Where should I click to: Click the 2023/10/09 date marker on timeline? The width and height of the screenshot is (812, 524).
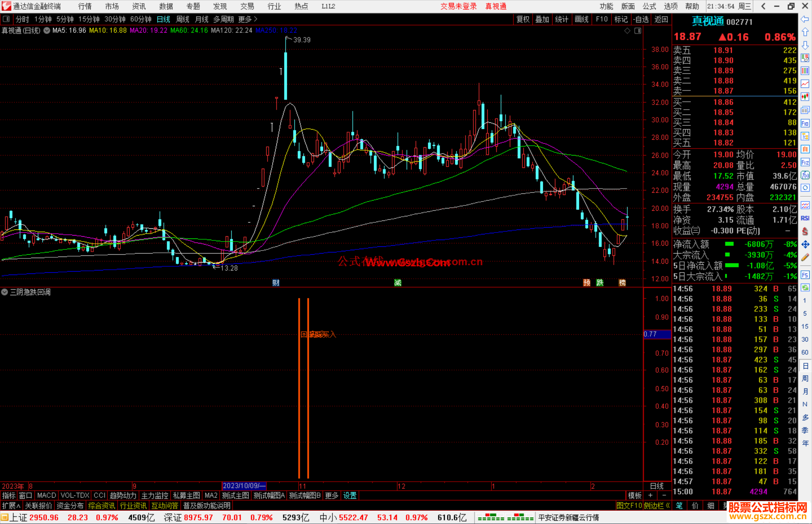[244, 486]
